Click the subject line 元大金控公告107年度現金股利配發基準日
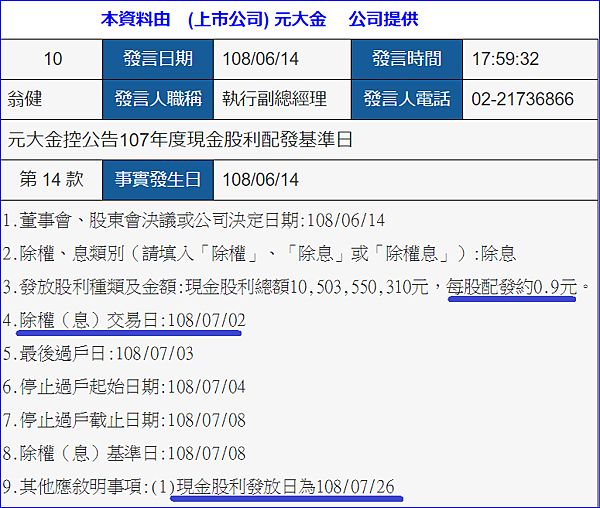The height and width of the screenshot is (508, 600). tap(180, 140)
